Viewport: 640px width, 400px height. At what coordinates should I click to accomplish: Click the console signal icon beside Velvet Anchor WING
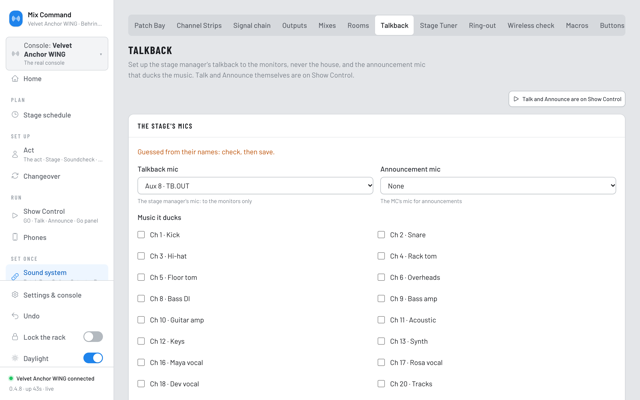point(16,54)
